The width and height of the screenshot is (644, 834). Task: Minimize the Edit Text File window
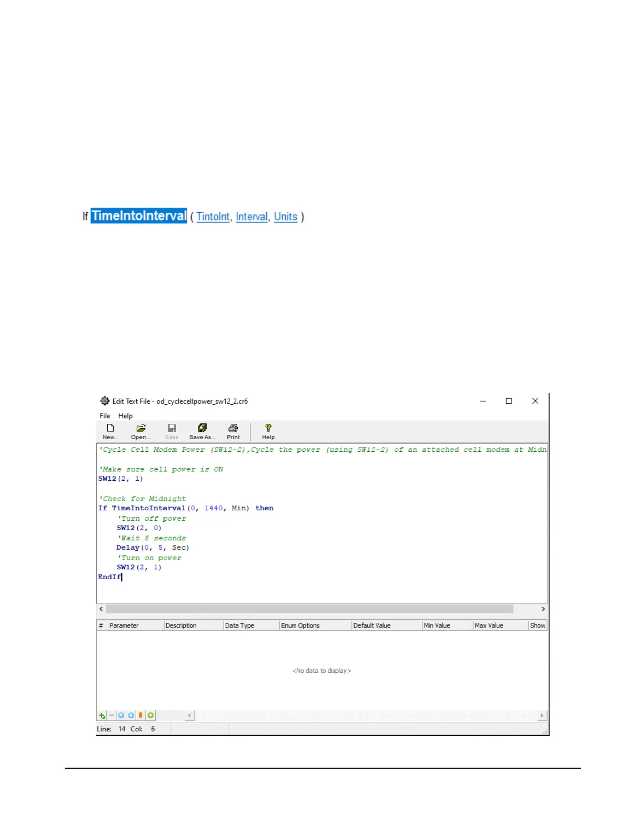482,401
